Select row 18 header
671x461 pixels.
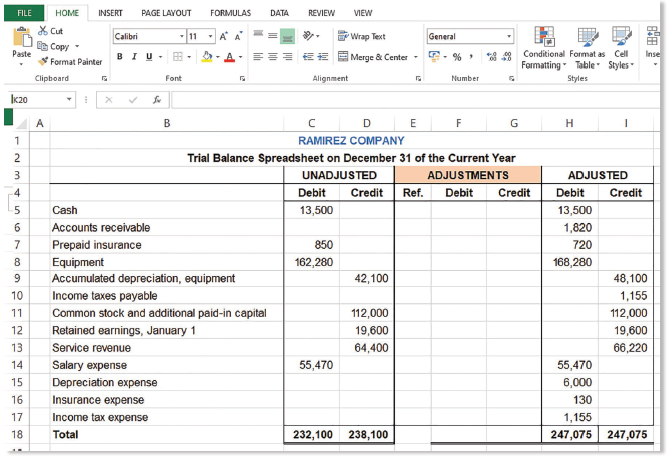[17, 434]
